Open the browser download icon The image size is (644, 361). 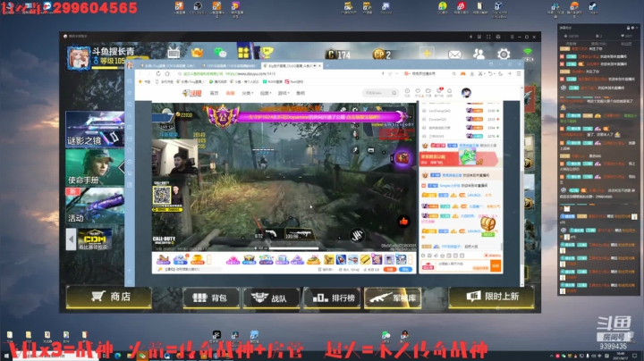472,74
